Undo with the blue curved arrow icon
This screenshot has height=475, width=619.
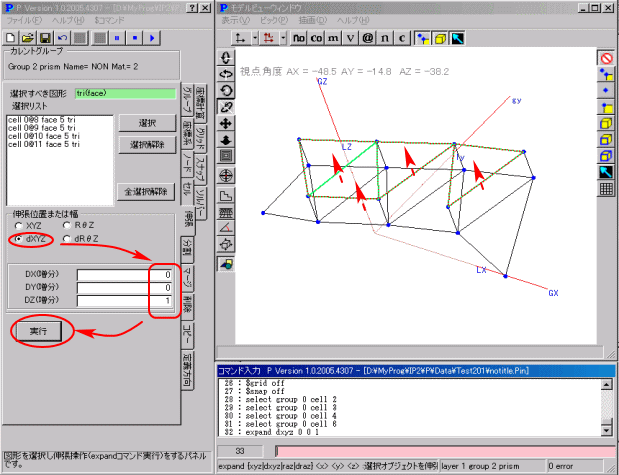(x=62, y=38)
